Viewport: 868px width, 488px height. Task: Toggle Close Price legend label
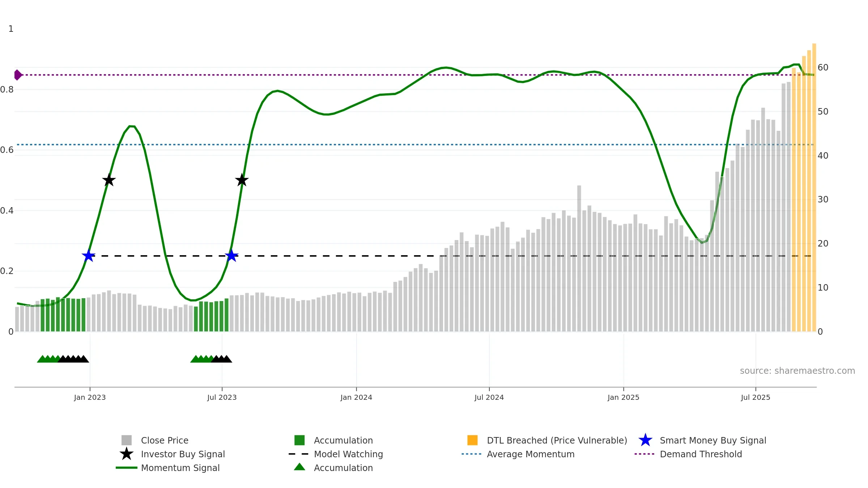pos(165,440)
